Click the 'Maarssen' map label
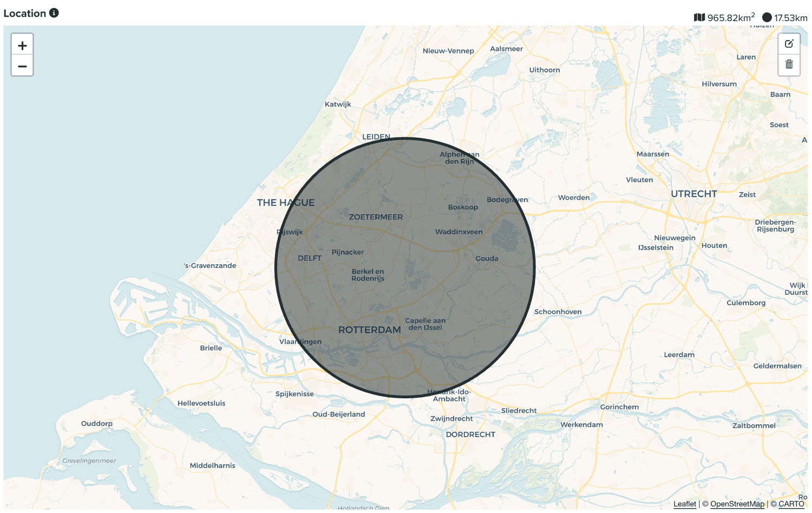The height and width of the screenshot is (513, 812). coord(652,154)
